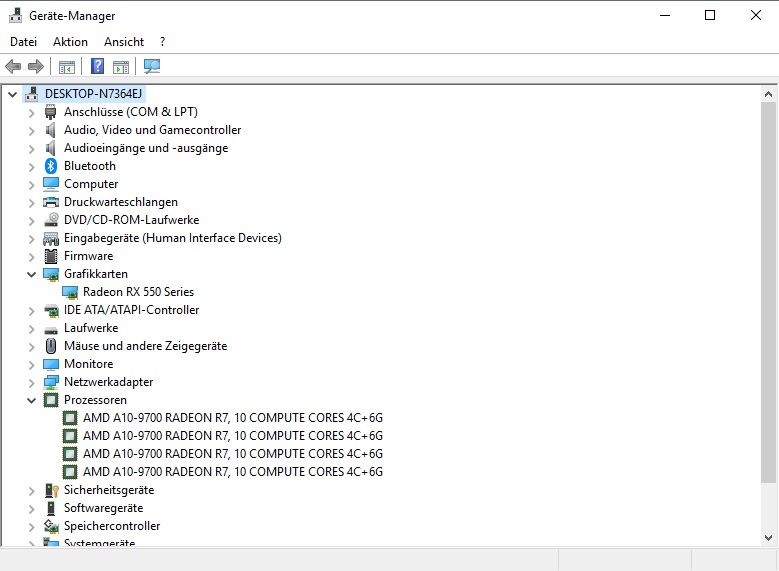Viewport: 779px width, 571px height.
Task: Click the icon beside Softwaregeräte
Action: click(51, 508)
